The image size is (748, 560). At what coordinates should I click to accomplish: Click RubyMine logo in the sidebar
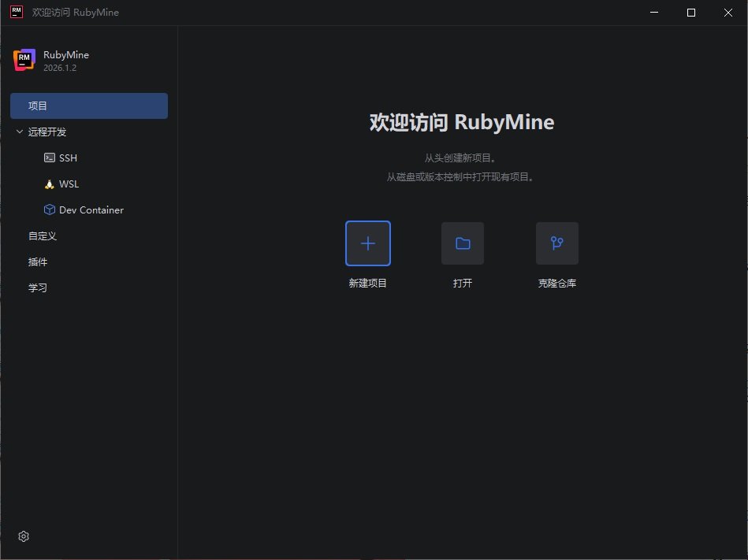pyautogui.click(x=24, y=60)
